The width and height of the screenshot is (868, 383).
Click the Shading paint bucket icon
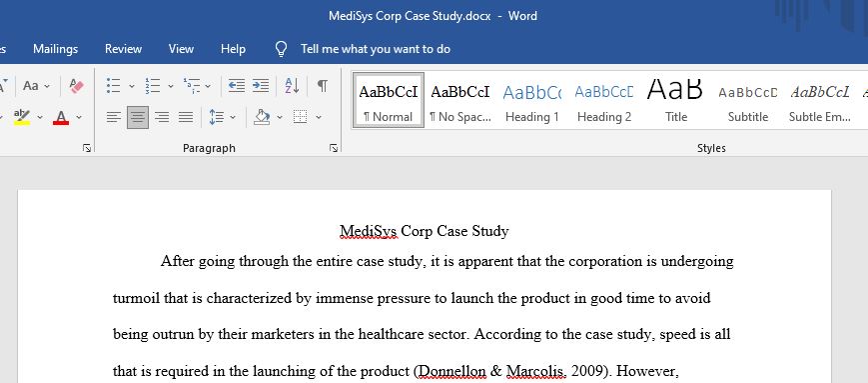tap(262, 117)
